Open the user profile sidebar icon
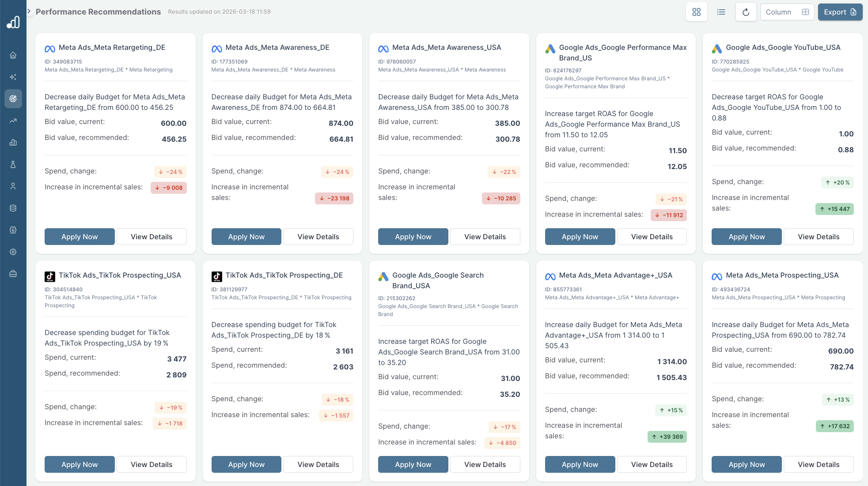Image resolution: width=868 pixels, height=486 pixels. click(13, 186)
